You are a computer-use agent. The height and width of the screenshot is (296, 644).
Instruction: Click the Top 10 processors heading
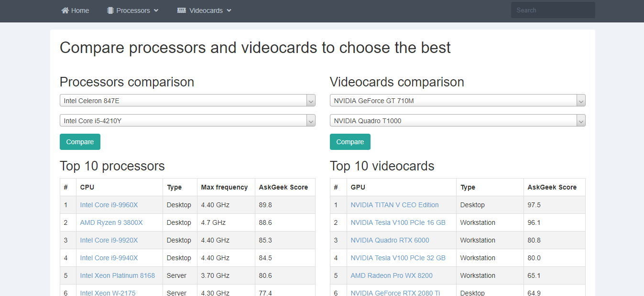click(x=112, y=166)
